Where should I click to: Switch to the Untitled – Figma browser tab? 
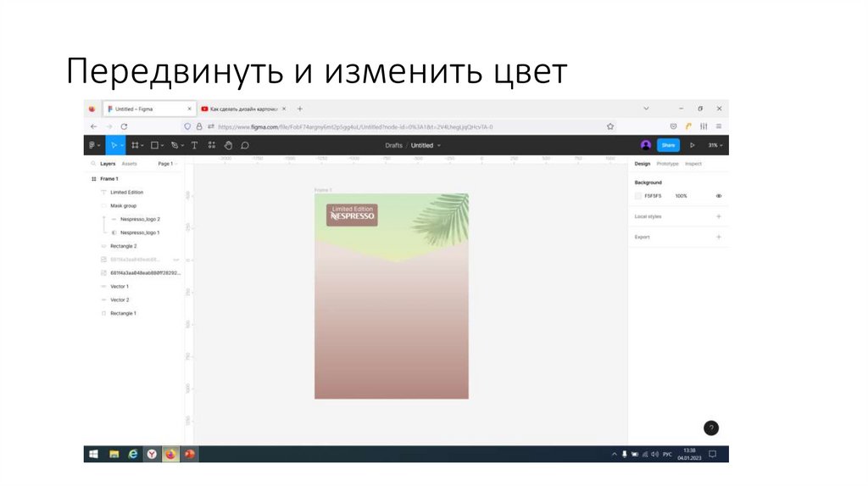click(149, 109)
